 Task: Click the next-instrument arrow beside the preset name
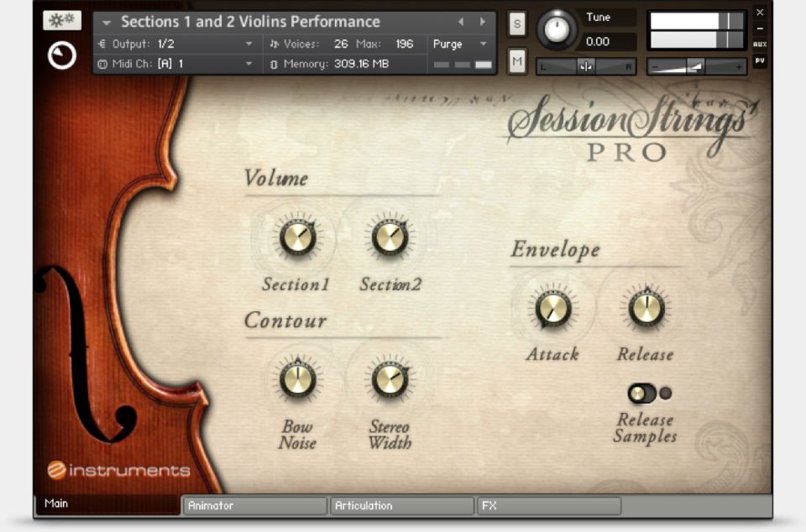point(481,21)
